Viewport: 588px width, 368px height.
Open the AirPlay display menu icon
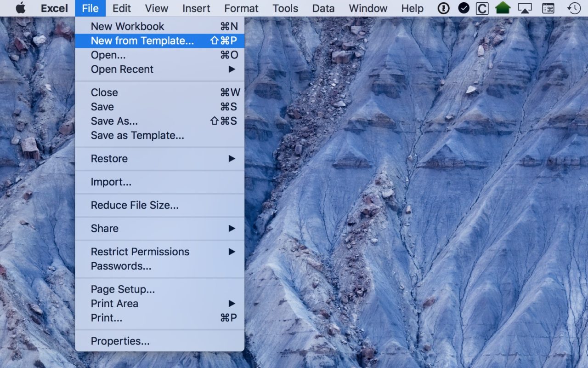click(525, 8)
